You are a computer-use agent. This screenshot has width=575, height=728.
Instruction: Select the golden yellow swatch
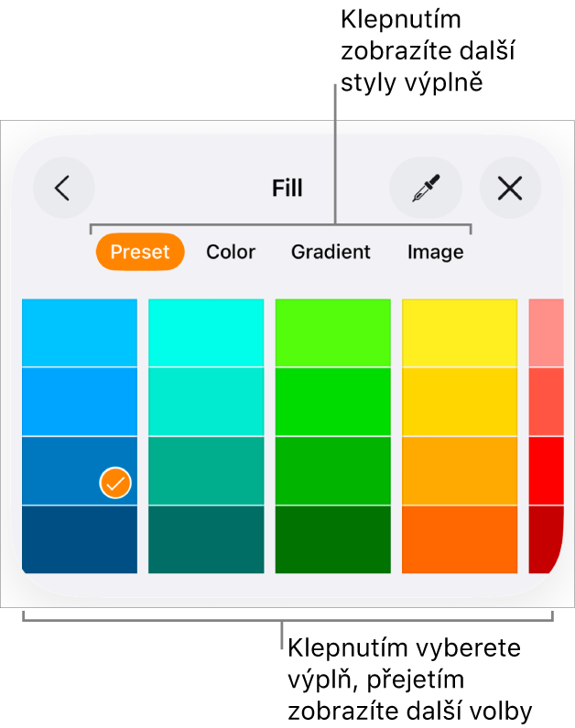click(460, 401)
